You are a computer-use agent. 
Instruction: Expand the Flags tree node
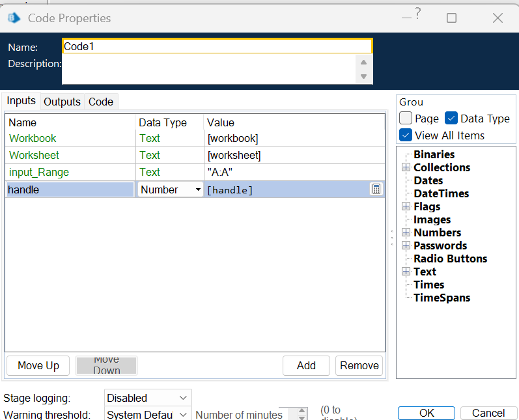pos(406,206)
